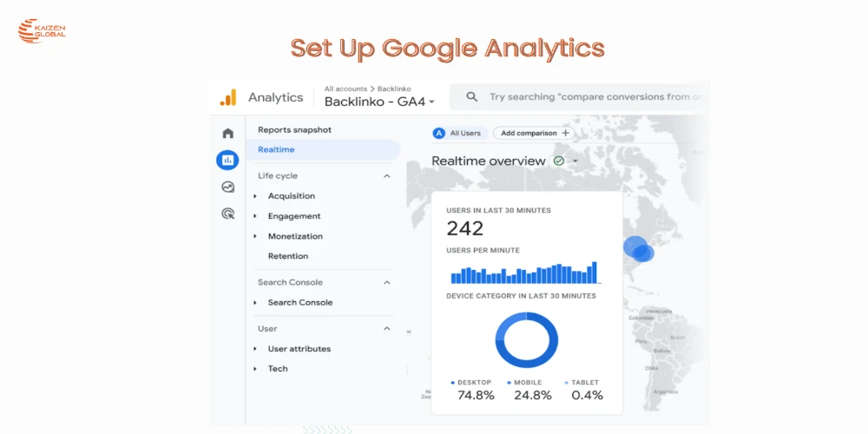
Task: Select the Realtime report
Action: (x=323, y=149)
